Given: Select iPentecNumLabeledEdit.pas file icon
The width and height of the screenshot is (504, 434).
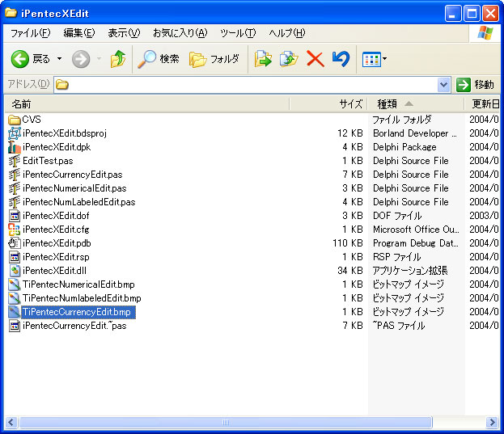Looking at the screenshot, I should (x=15, y=202).
